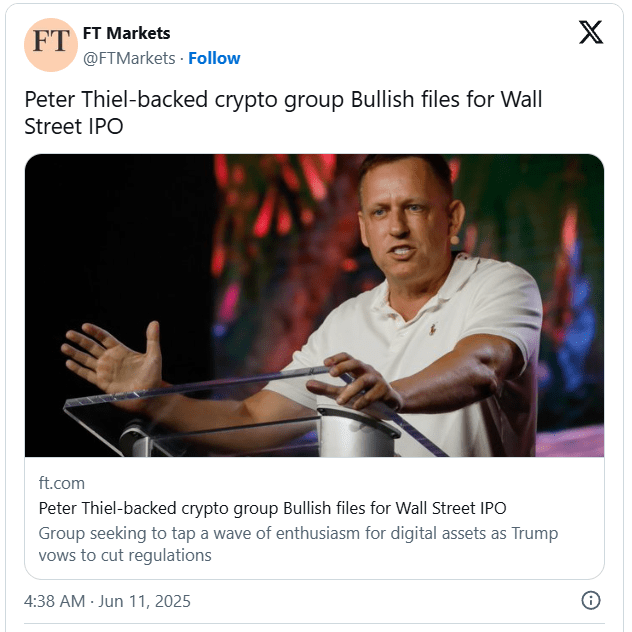The width and height of the screenshot is (632, 632).
Task: Open the X logo link
Action: pos(591,33)
